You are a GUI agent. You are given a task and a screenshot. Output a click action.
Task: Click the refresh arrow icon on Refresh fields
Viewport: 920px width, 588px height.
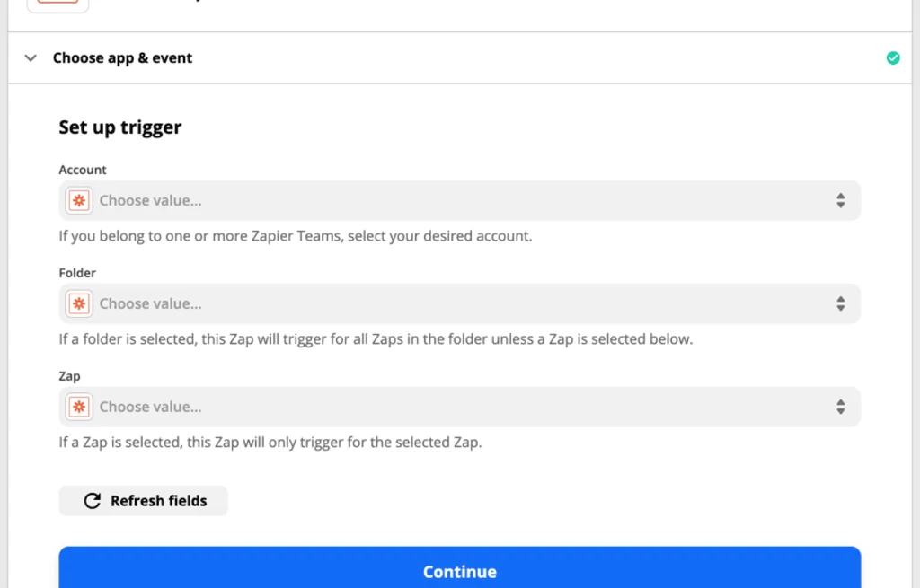pos(93,500)
